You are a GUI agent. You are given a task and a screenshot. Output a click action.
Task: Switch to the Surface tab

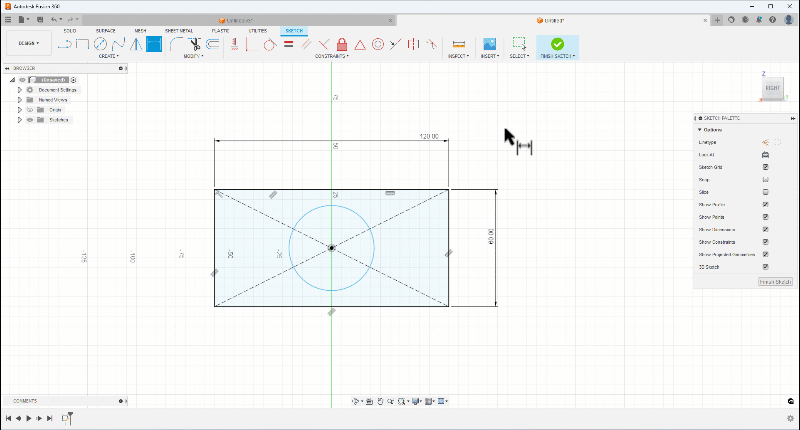click(x=105, y=31)
